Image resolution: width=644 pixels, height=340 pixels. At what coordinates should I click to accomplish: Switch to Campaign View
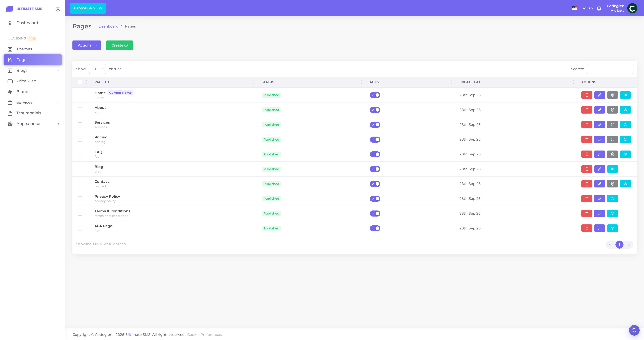(x=88, y=8)
